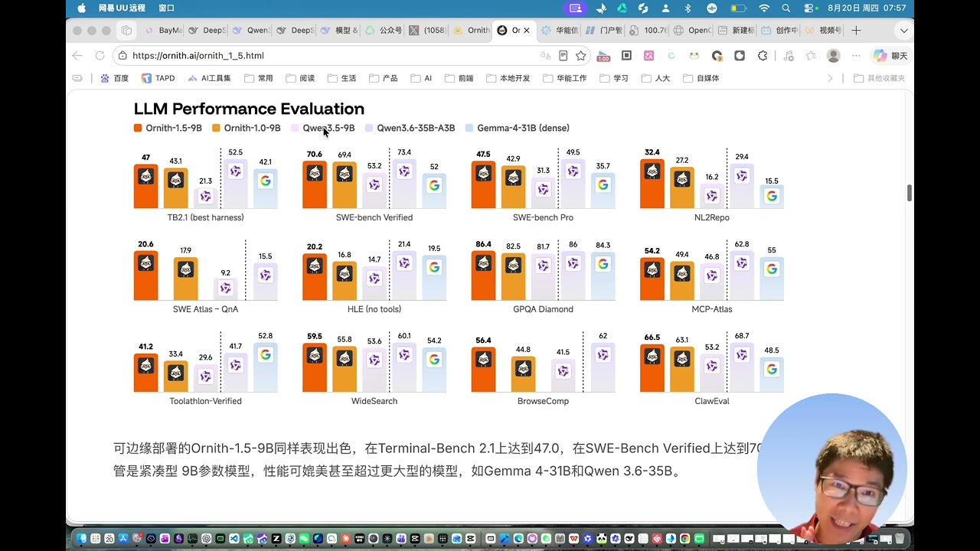This screenshot has height=551, width=980.
Task: Open the Apple menu
Action: (81, 8)
